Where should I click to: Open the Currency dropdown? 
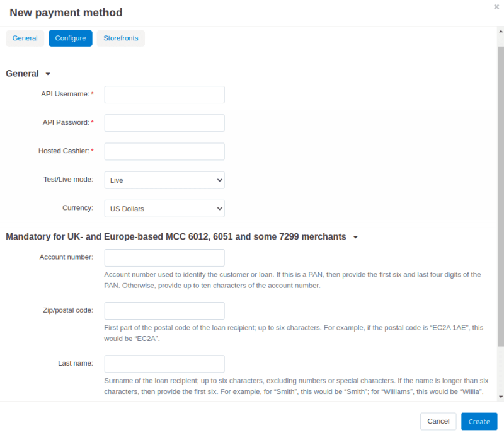164,209
